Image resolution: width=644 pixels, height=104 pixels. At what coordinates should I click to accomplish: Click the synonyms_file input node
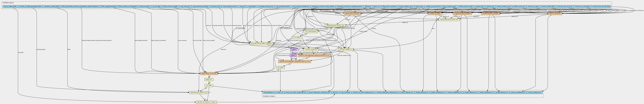[x=215, y=6]
